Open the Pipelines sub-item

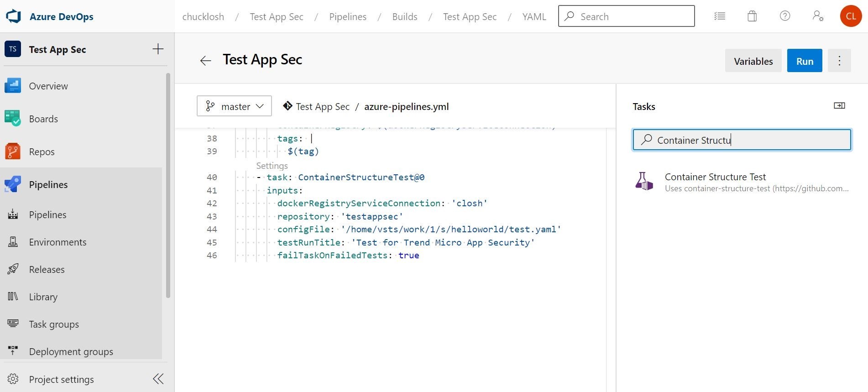pyautogui.click(x=47, y=214)
